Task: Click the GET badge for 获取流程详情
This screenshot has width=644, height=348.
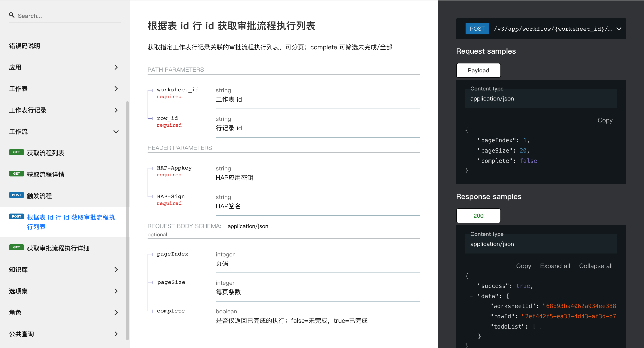Action: click(x=16, y=174)
